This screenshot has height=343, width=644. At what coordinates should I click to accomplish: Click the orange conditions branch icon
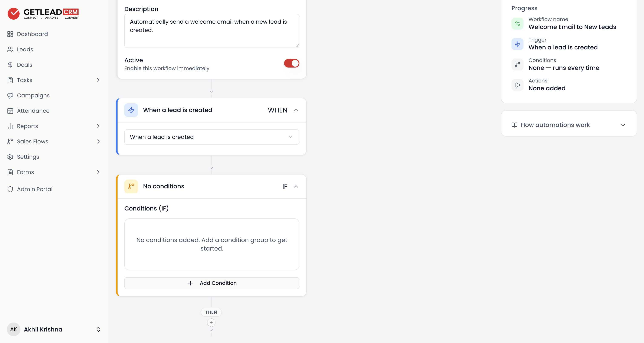131,186
